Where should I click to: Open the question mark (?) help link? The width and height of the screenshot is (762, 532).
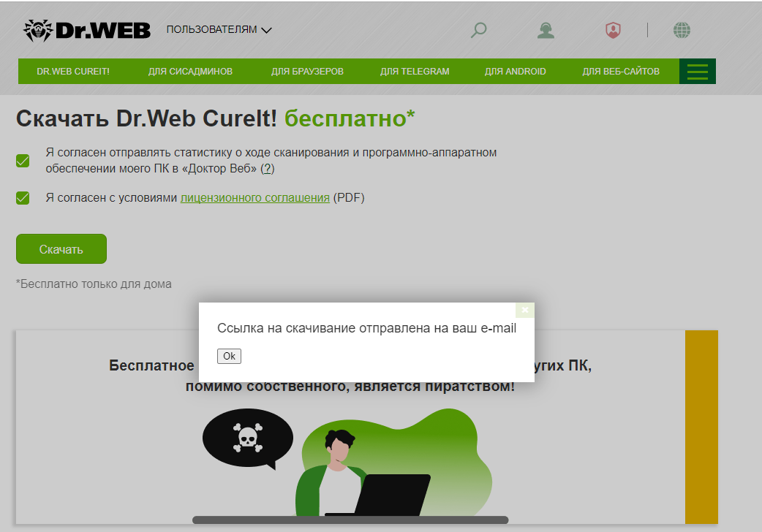267,169
